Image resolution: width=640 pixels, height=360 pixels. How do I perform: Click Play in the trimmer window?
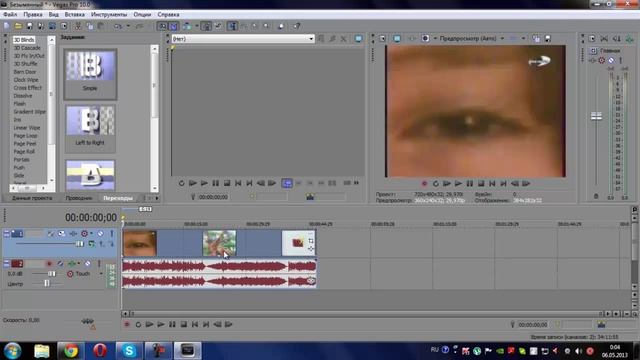pos(204,183)
